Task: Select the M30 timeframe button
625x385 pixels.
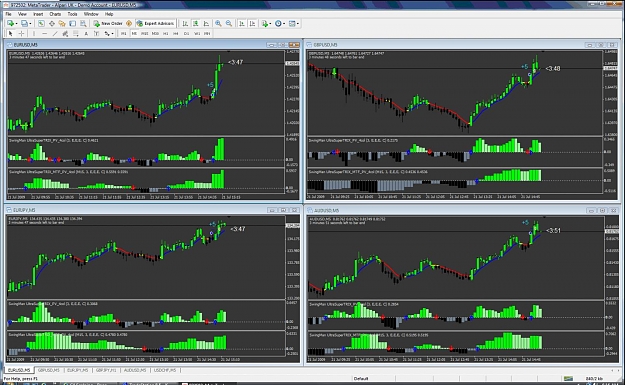Action: point(155,33)
